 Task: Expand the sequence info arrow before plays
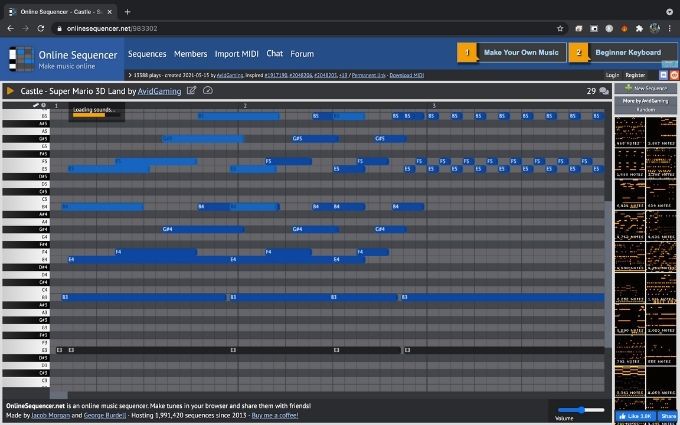(130, 75)
